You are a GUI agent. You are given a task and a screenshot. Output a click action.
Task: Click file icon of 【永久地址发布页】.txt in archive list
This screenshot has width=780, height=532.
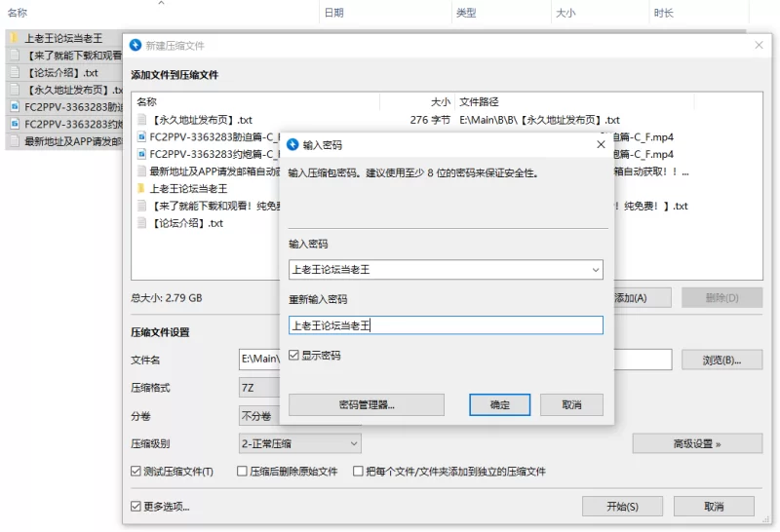142,119
